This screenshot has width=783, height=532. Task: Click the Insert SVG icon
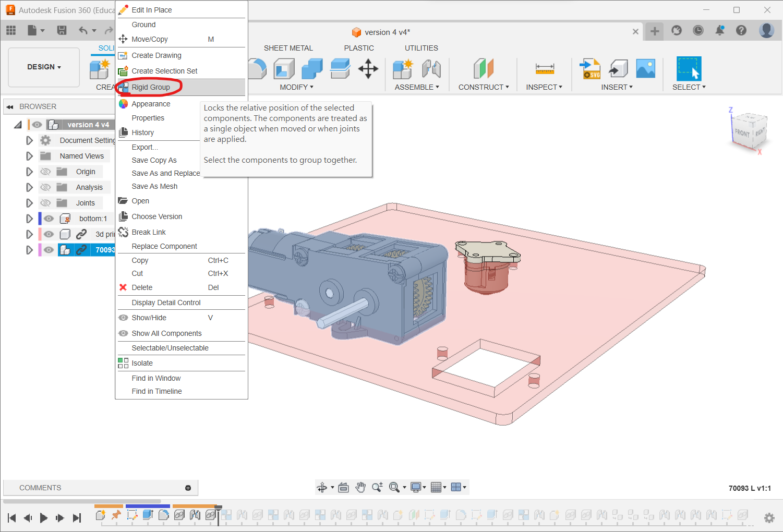(x=590, y=68)
